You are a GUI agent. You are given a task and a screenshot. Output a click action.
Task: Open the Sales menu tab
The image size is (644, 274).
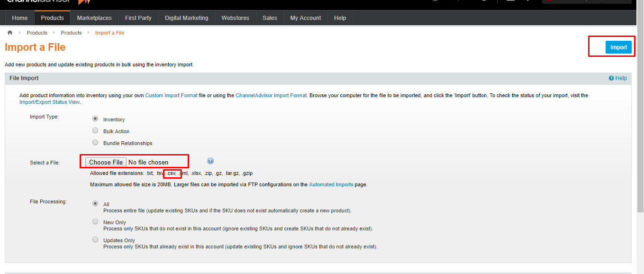(x=270, y=18)
